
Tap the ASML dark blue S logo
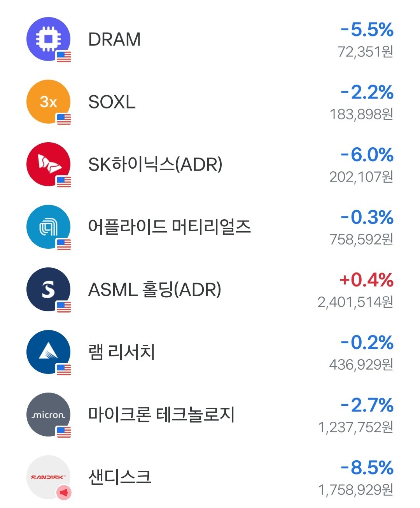(x=48, y=289)
